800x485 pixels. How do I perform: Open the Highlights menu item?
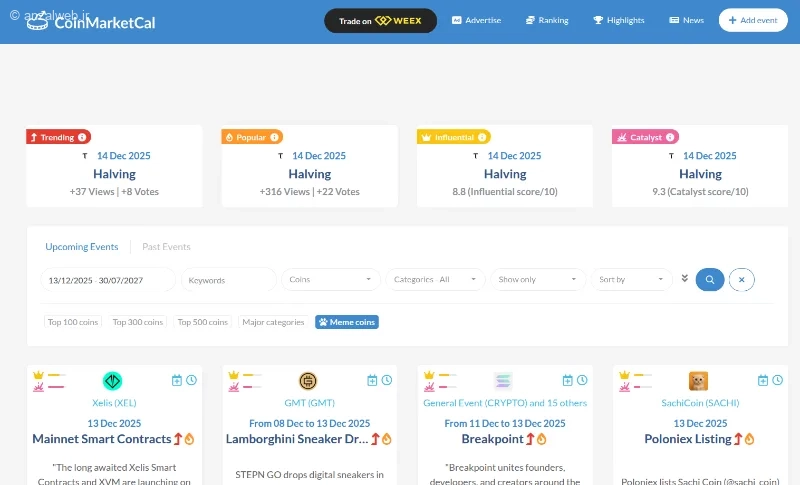(618, 20)
